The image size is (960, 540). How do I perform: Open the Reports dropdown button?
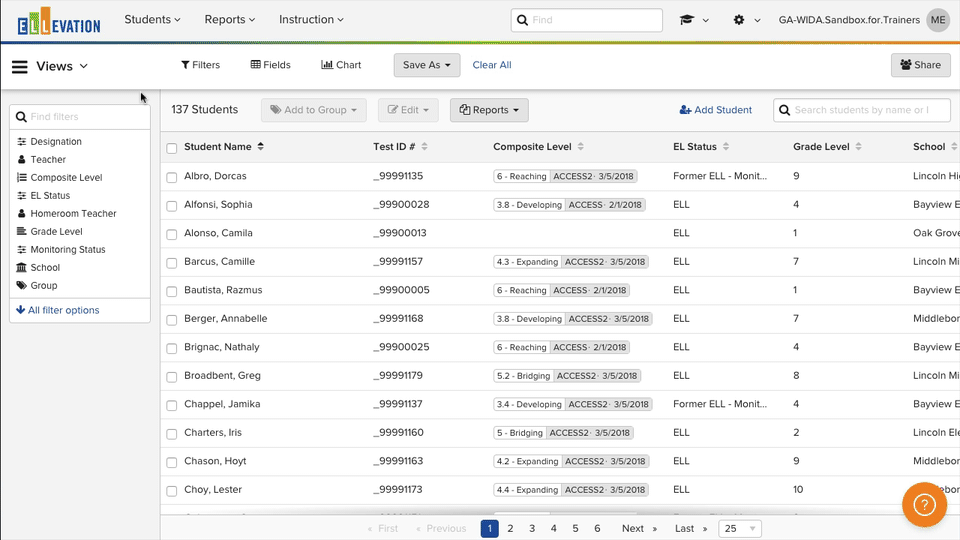click(x=489, y=110)
